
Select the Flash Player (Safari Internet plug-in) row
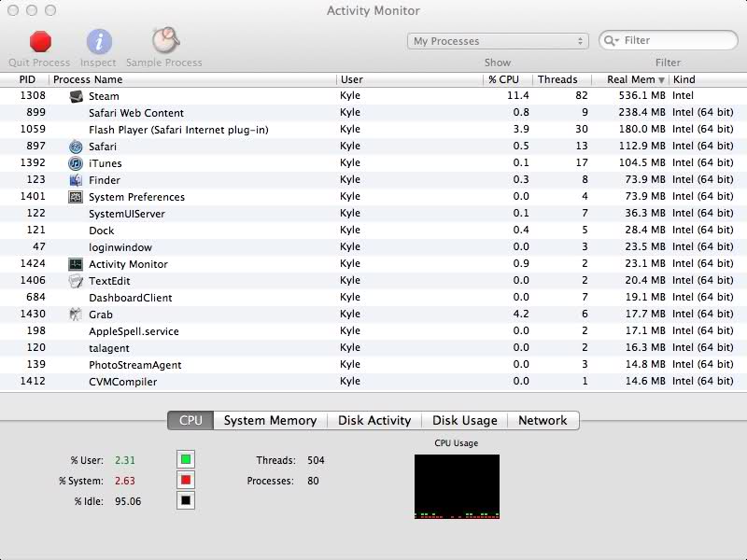(373, 130)
